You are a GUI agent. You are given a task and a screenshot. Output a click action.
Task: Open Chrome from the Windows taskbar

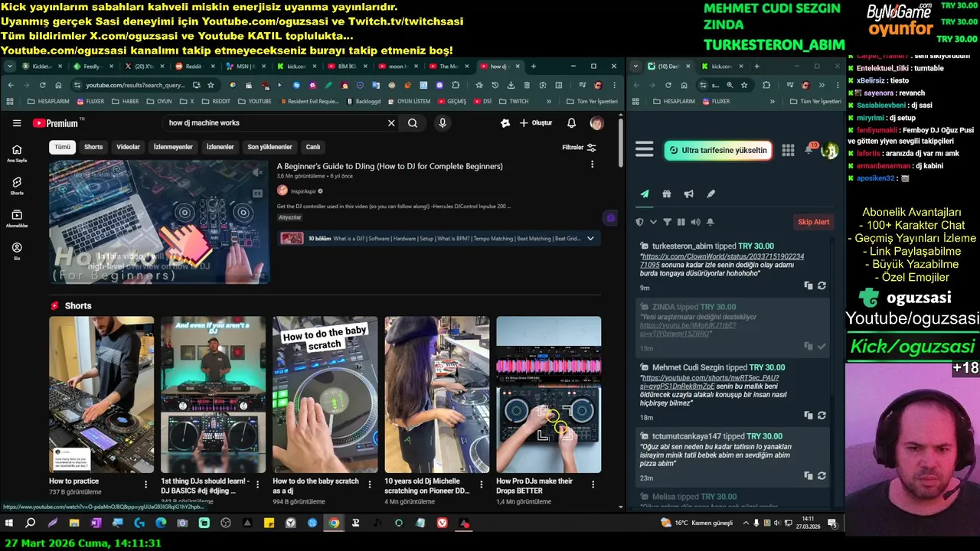[334, 523]
